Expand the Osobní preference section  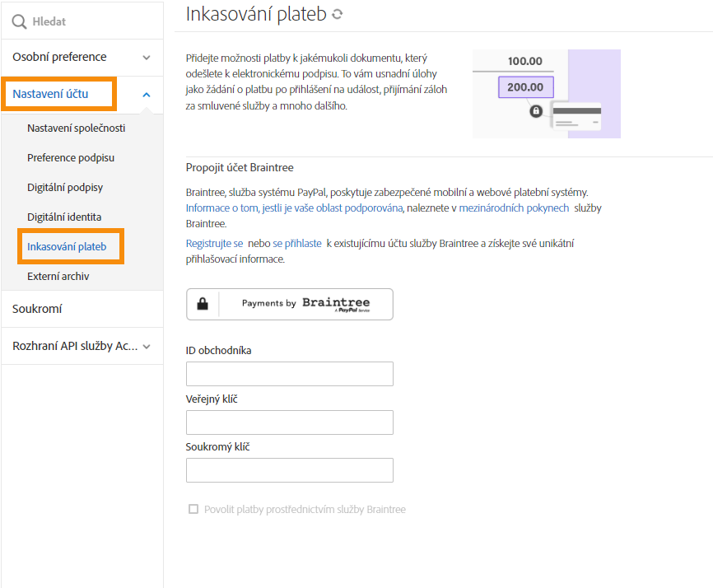(147, 58)
